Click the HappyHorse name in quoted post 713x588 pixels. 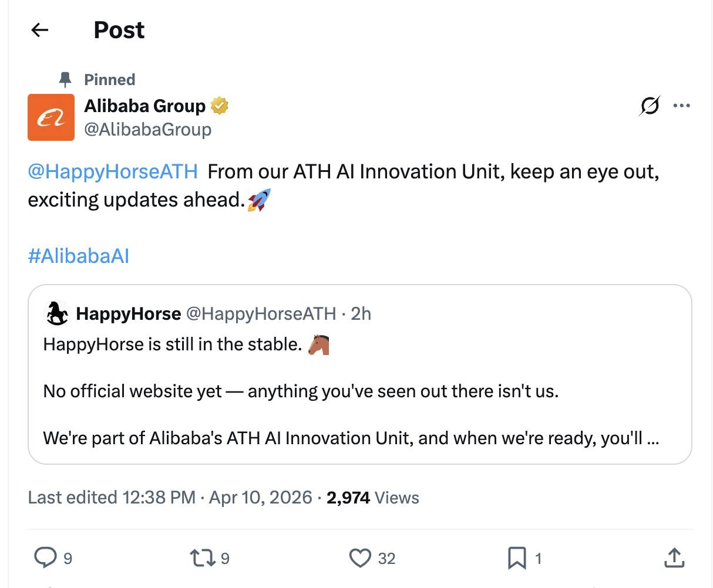pos(129,314)
